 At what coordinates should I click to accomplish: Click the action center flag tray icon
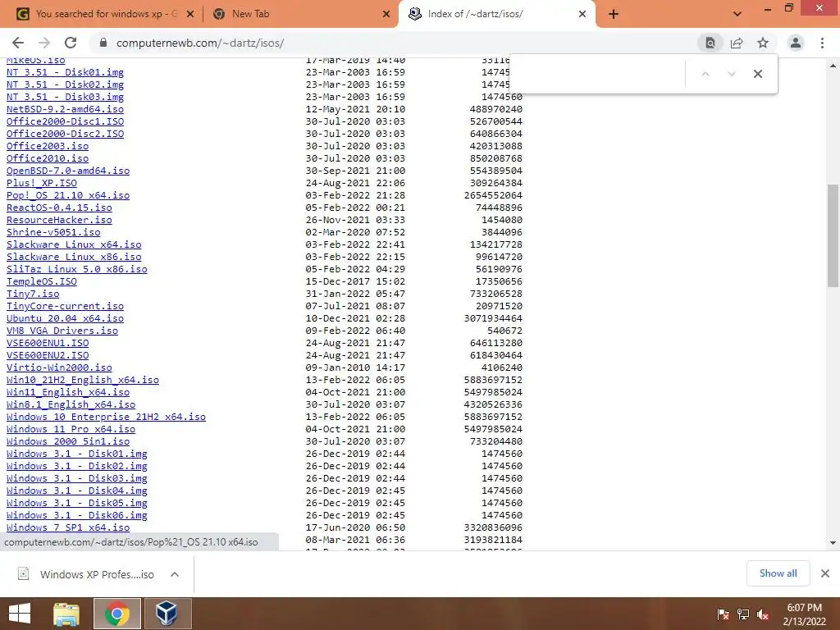(x=724, y=614)
